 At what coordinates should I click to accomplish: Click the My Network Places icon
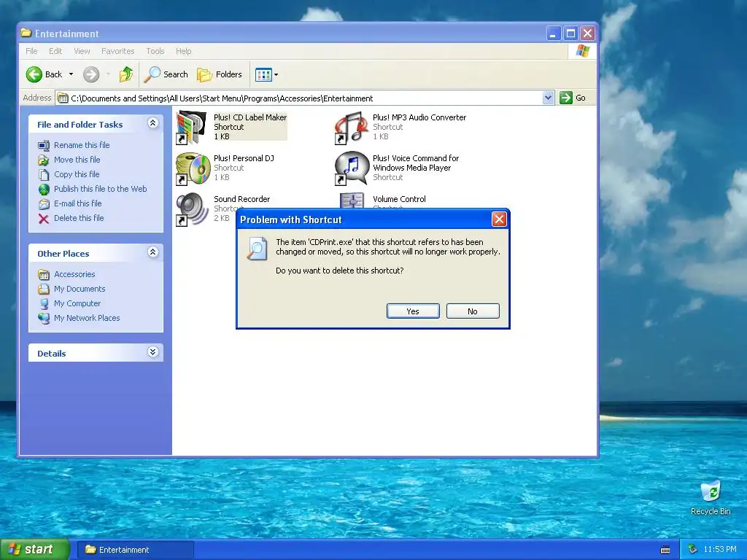tap(43, 318)
